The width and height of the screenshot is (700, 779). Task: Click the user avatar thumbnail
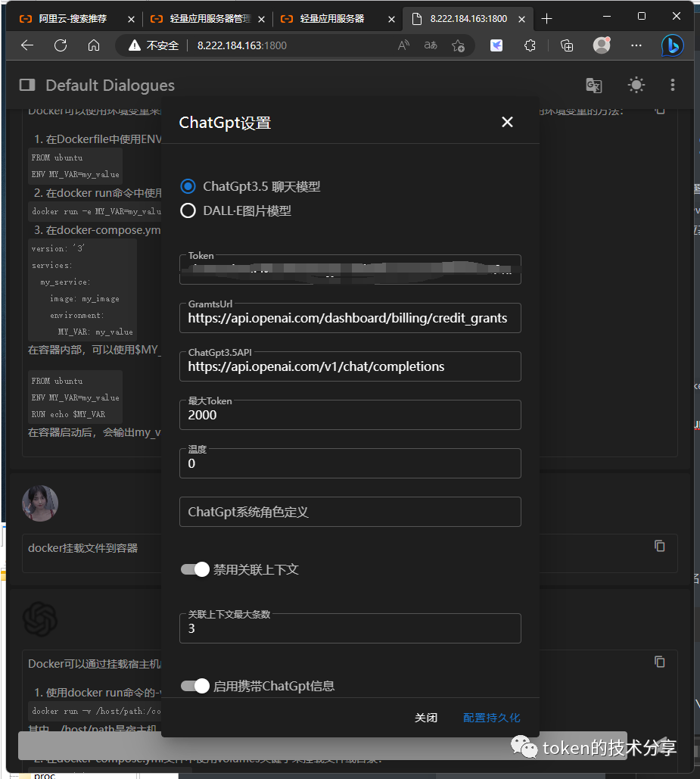(x=40, y=503)
